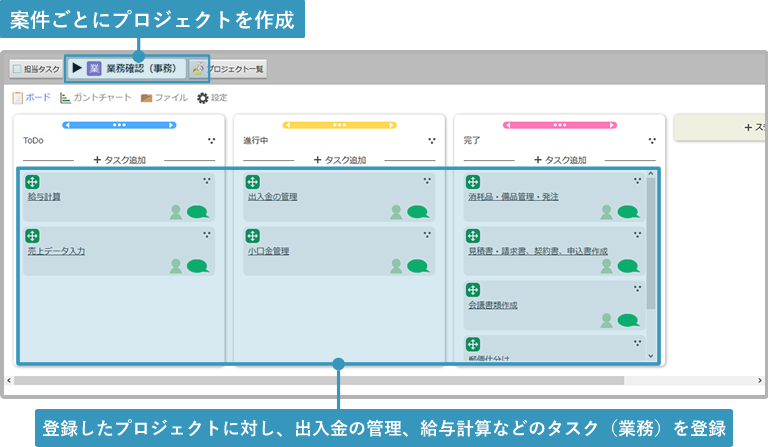Viewport: 768px width, 447px height.
Task: Open 消耗品・備品管理・発注 card options menu
Action: tap(637, 181)
